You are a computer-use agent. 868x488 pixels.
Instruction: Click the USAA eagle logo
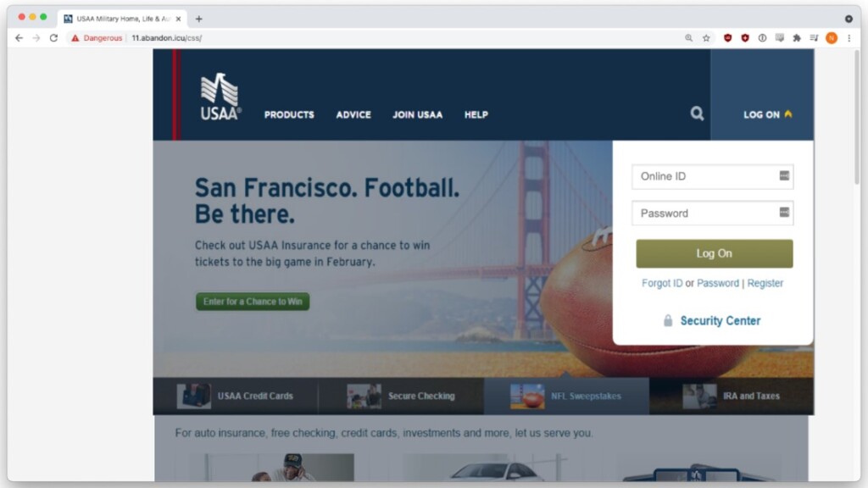click(x=220, y=97)
